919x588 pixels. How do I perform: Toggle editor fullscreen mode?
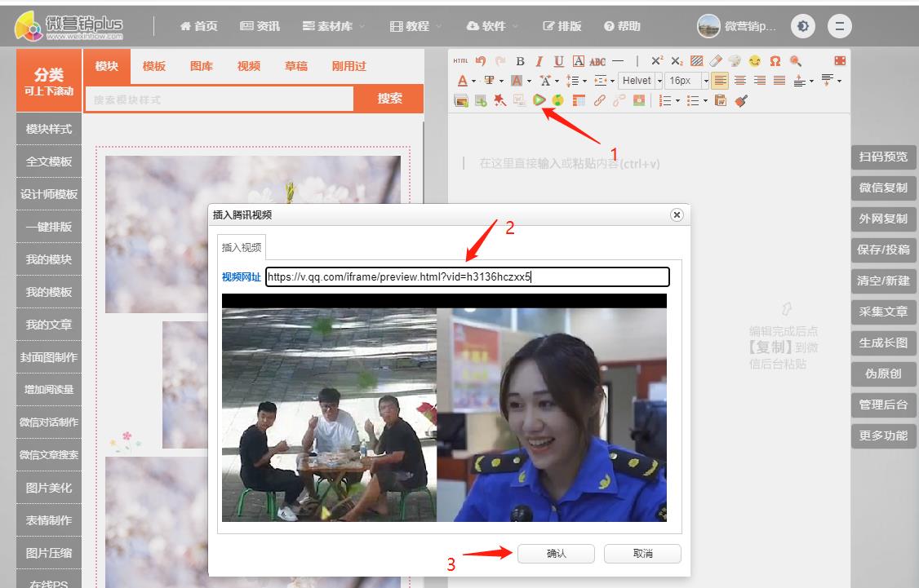(x=839, y=61)
